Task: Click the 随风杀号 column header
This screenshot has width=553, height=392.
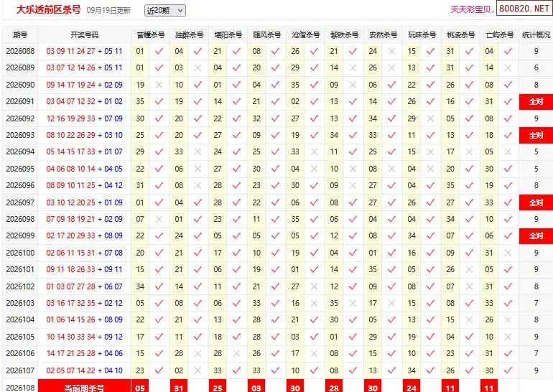Action: click(267, 35)
